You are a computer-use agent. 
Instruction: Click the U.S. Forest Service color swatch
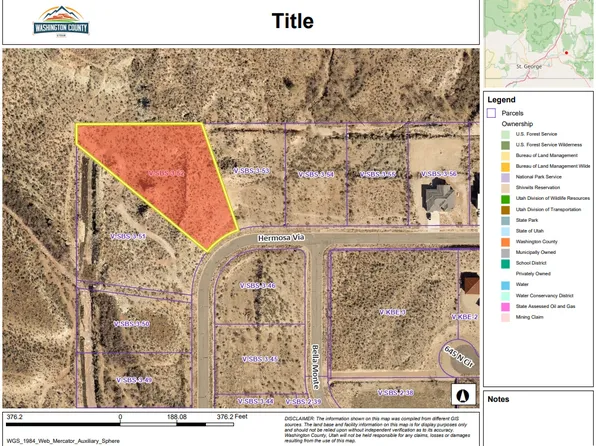tap(506, 134)
